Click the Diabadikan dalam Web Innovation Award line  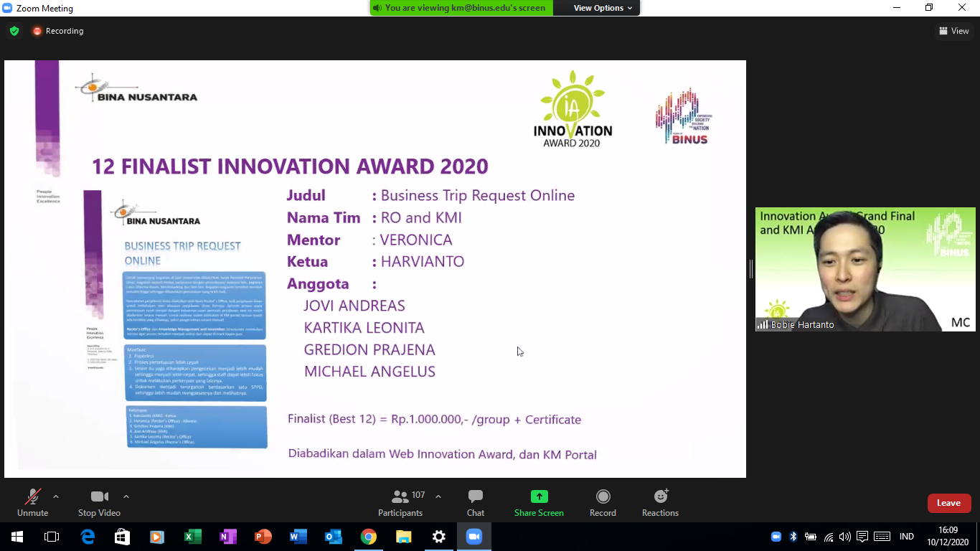tap(442, 454)
